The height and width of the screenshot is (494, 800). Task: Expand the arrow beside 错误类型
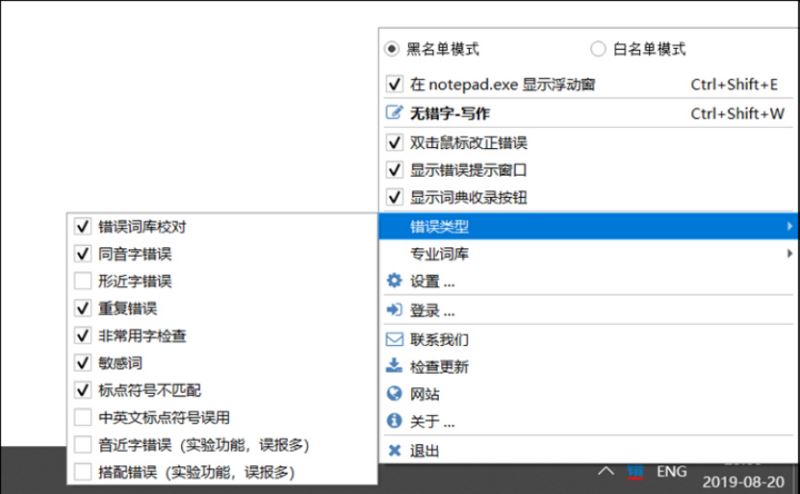click(x=789, y=226)
